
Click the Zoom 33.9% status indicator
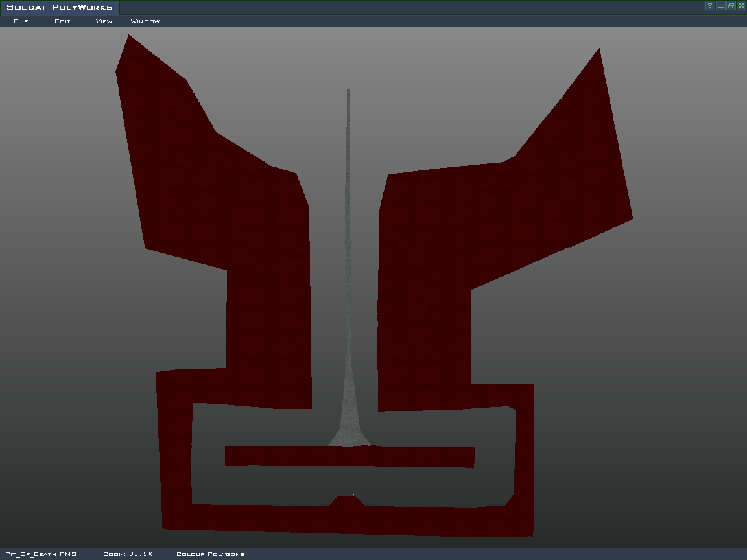pos(128,554)
